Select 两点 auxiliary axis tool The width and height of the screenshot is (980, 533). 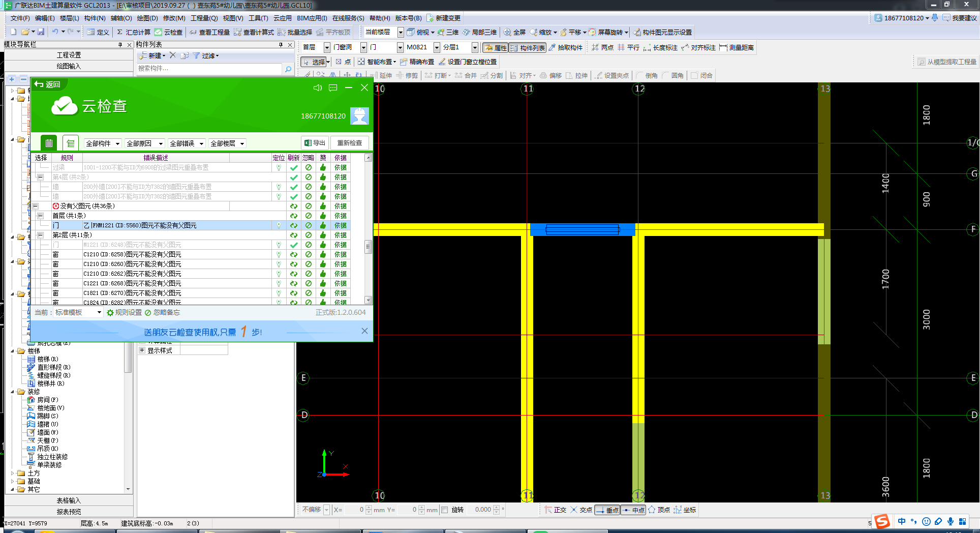[x=602, y=47]
